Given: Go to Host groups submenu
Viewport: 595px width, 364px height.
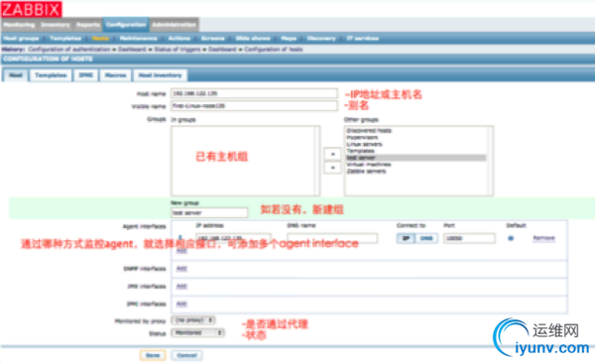Looking at the screenshot, I should pos(21,39).
